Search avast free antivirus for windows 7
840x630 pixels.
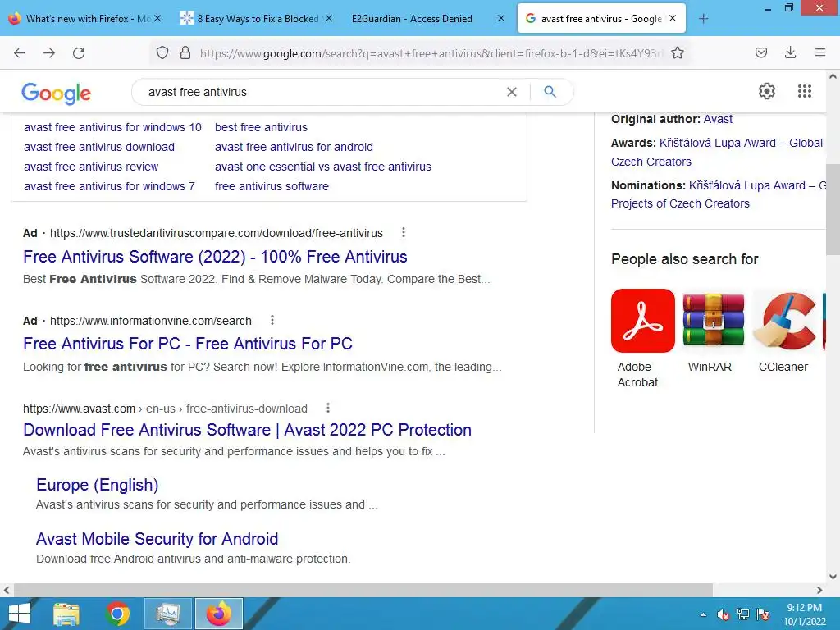(x=109, y=186)
